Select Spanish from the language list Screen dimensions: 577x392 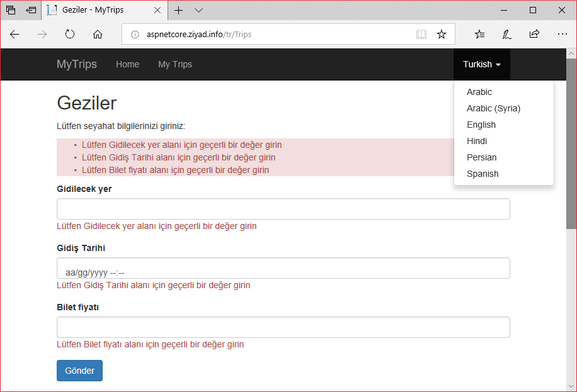(x=483, y=174)
